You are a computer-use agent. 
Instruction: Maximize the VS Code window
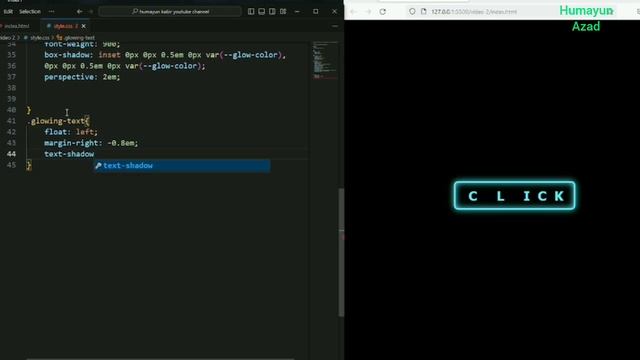coord(316,11)
